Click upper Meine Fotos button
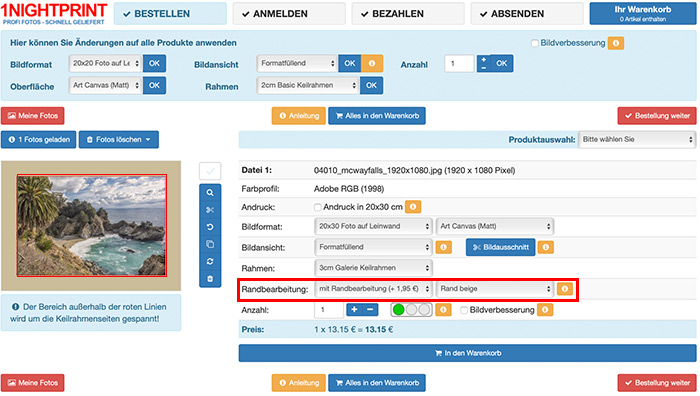700x396 pixels. [33, 116]
